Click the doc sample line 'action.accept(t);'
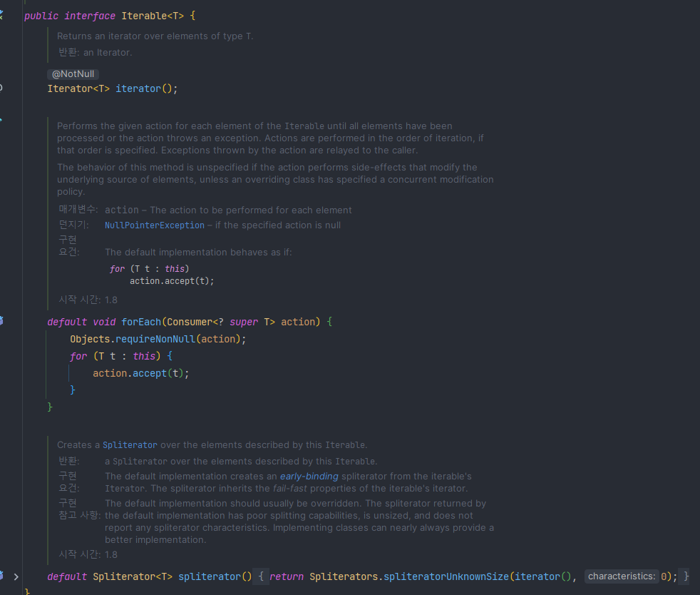Viewport: 700px width, 595px height. pyautogui.click(x=172, y=281)
